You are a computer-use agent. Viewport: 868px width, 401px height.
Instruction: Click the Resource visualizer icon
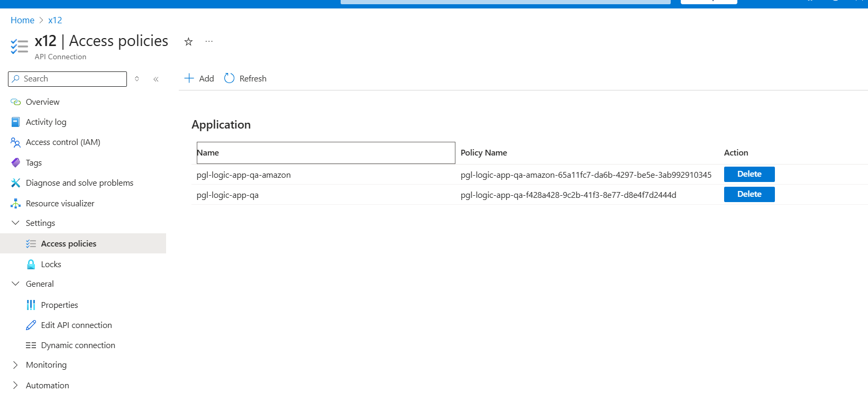(x=16, y=203)
